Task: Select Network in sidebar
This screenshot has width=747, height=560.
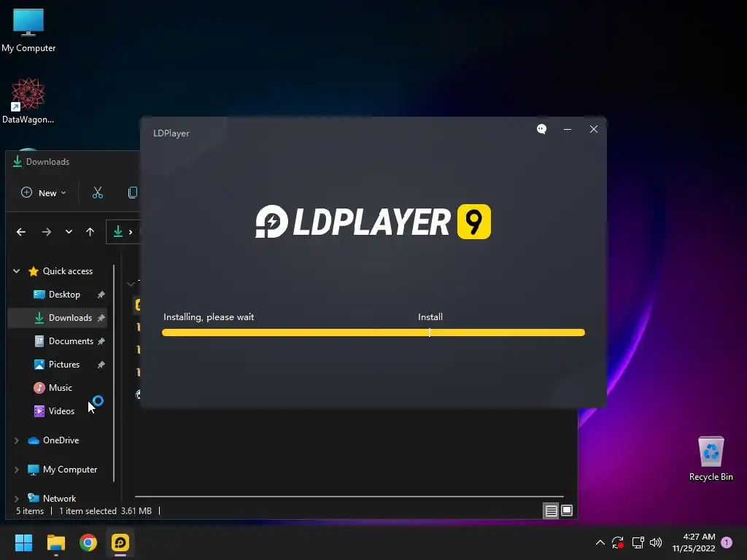Action: [59, 499]
